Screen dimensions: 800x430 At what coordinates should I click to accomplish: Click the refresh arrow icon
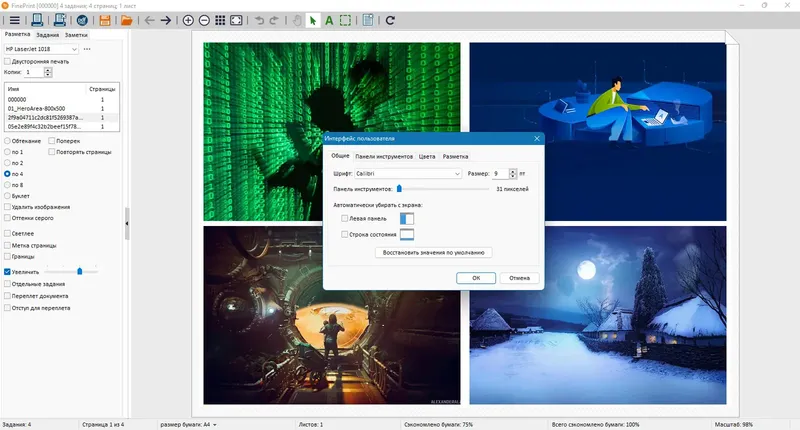pos(390,20)
